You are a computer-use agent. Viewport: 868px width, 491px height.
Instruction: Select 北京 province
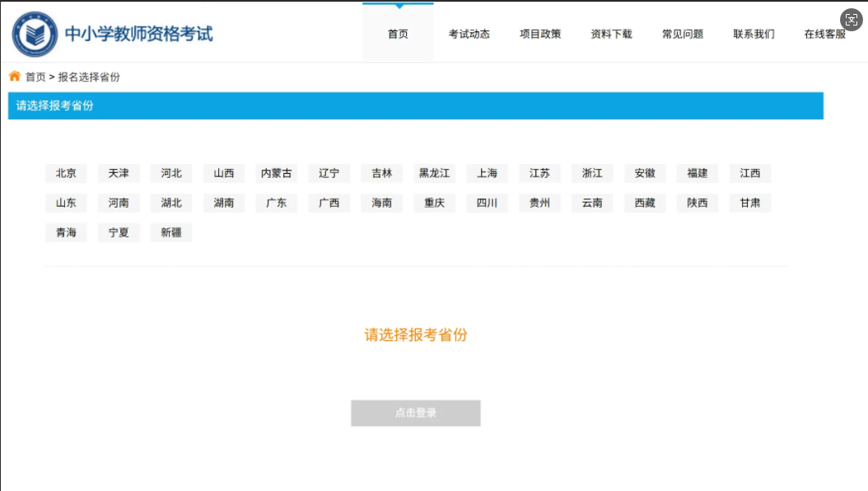coord(66,173)
